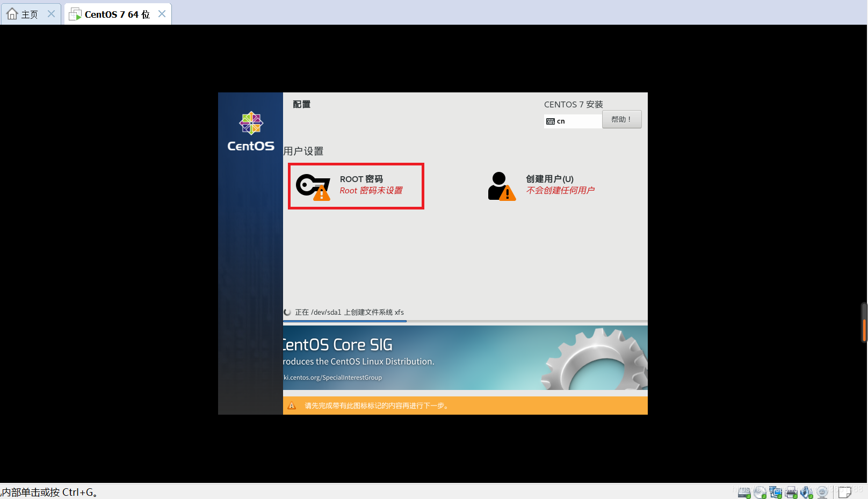
Task: Click the 配置 heading text
Action: coord(301,104)
